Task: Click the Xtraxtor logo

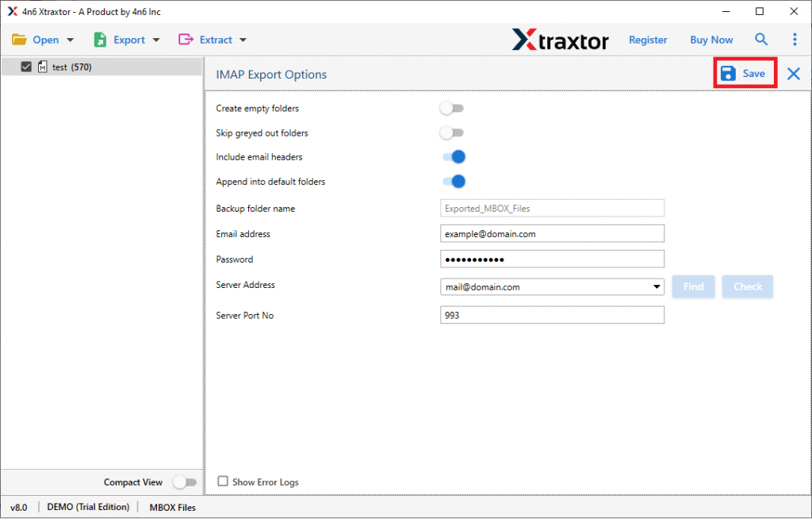Action: click(561, 40)
